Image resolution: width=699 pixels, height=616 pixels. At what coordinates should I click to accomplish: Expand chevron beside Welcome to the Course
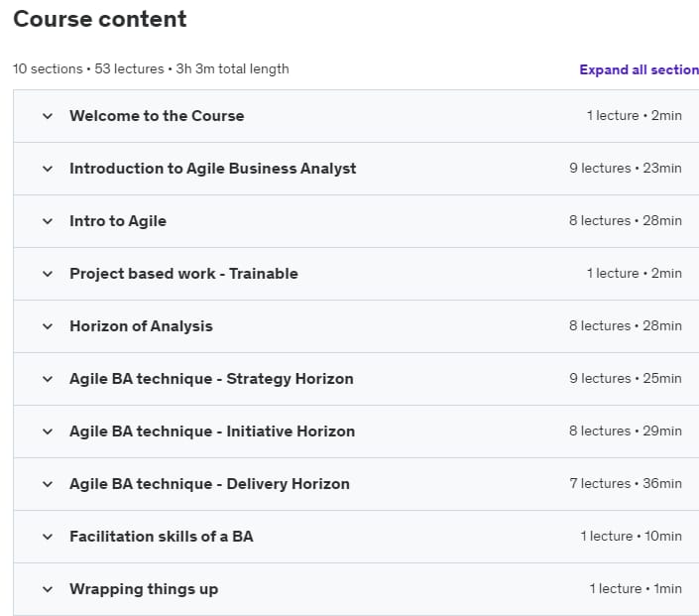tap(48, 116)
